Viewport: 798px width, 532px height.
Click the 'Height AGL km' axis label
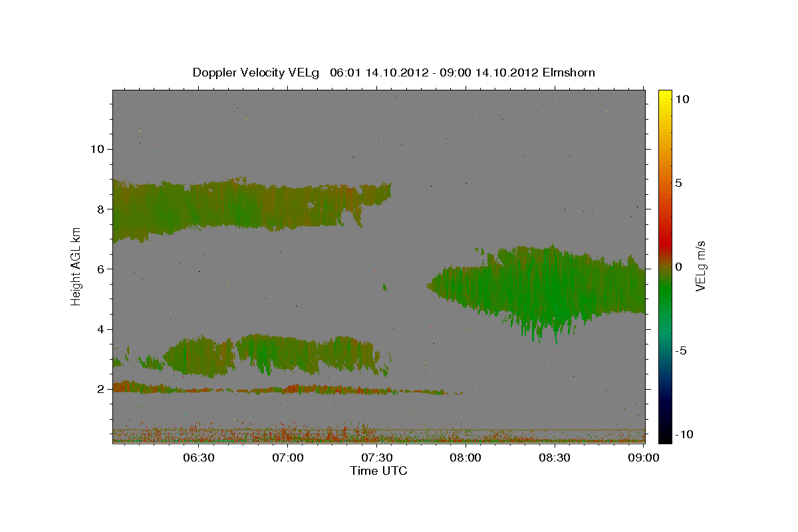76,266
